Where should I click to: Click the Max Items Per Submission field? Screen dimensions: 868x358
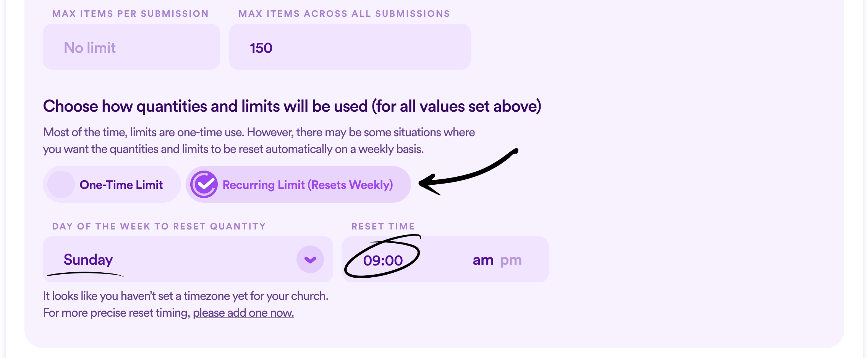131,46
